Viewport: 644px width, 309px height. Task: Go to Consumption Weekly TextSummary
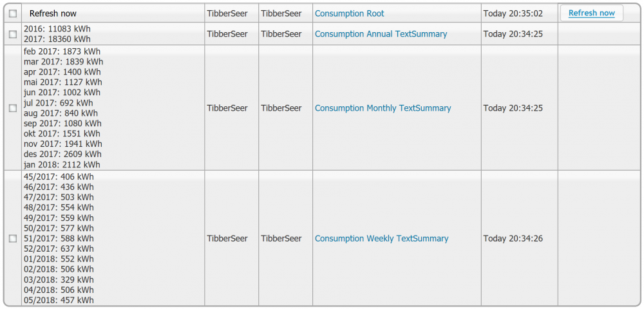pyautogui.click(x=381, y=238)
